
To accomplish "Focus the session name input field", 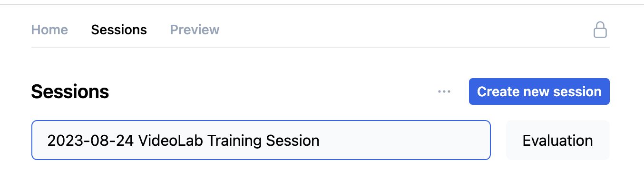I will pyautogui.click(x=261, y=140).
